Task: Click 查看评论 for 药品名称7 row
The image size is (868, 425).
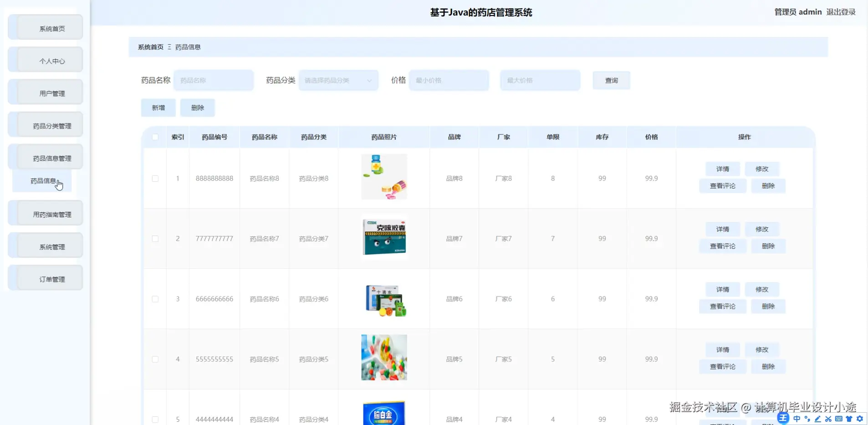Action: coord(722,246)
